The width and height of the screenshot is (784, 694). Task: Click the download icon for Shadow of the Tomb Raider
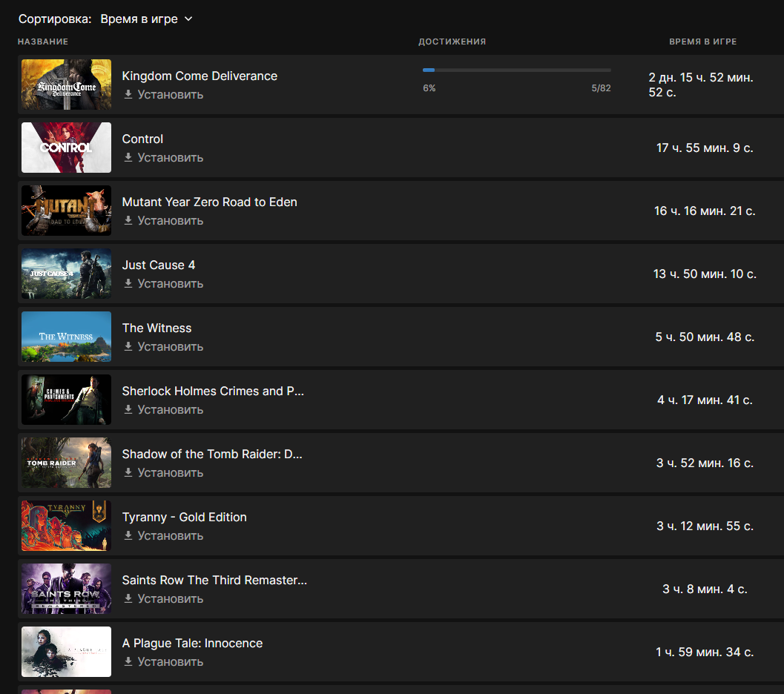pyautogui.click(x=128, y=472)
